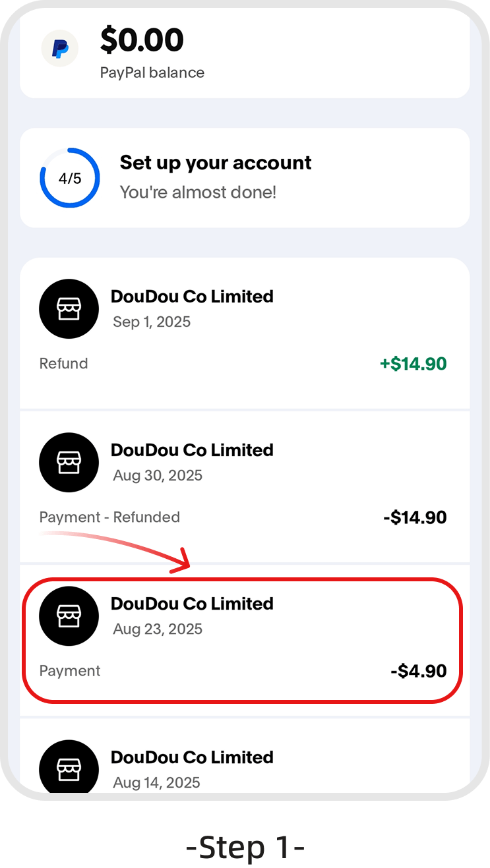Tap the $0.00 PayPal balance amount

[x=142, y=41]
